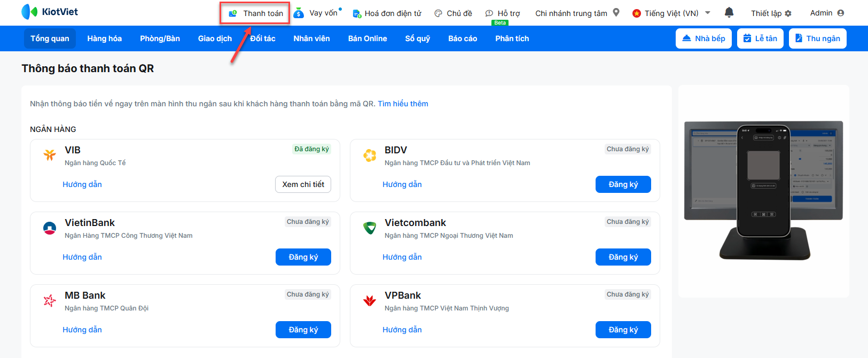Click MB Bank's Chưa đăng ký badge

click(x=308, y=294)
